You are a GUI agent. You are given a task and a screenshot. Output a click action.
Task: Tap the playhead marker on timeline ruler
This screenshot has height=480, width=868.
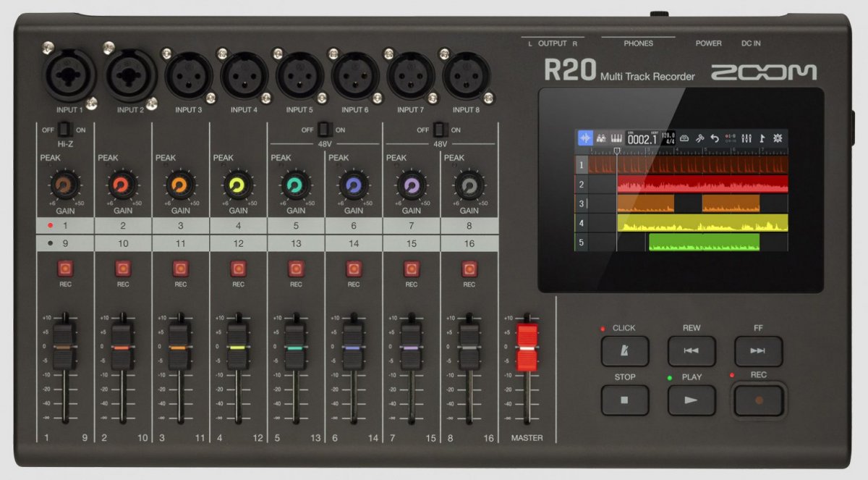616,151
